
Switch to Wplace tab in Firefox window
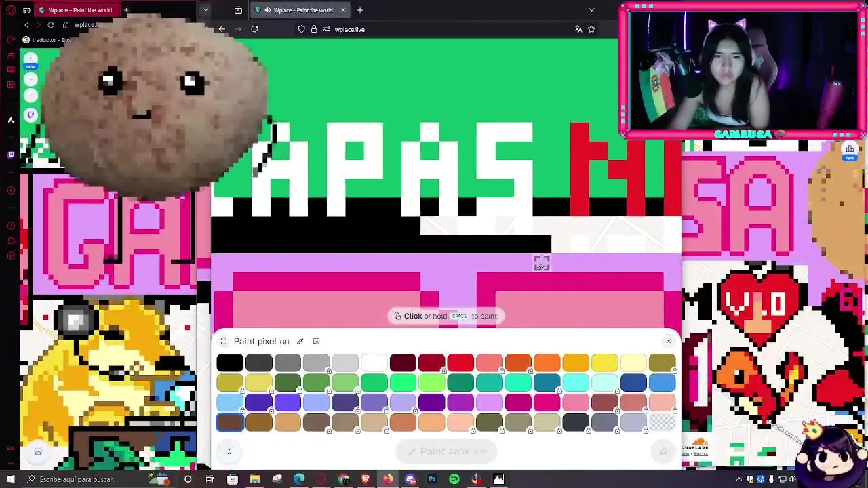(x=300, y=10)
